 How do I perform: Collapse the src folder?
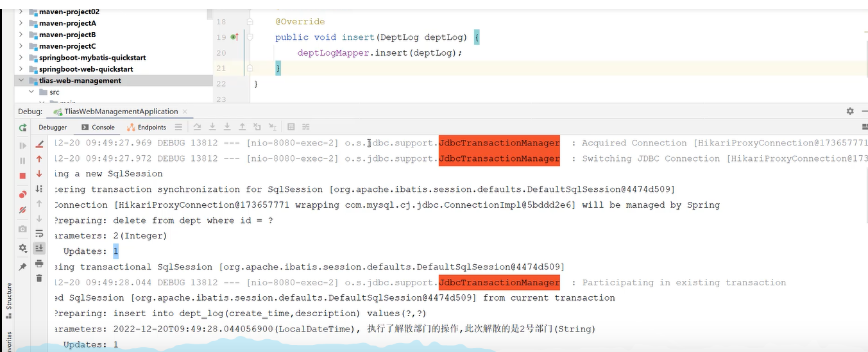[x=31, y=92]
